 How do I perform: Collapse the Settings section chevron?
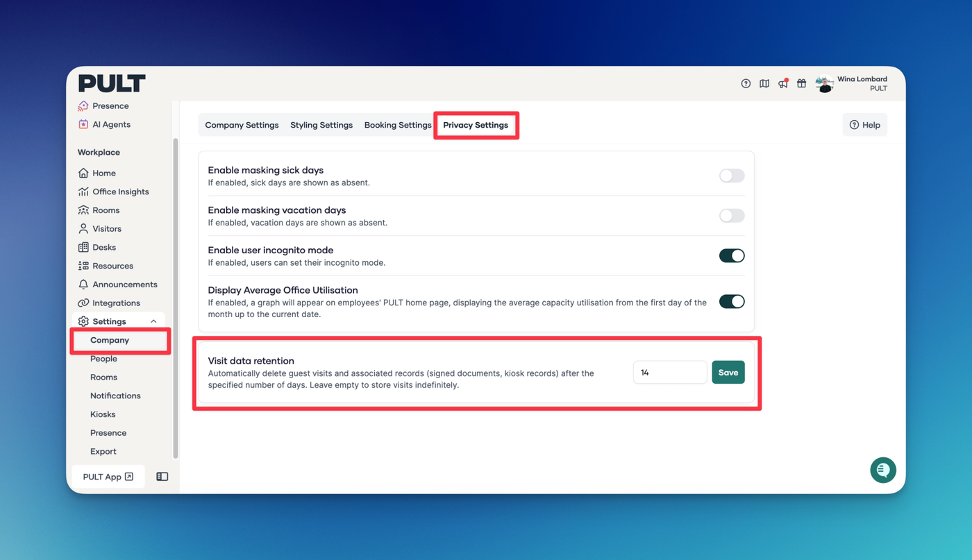[x=153, y=321]
